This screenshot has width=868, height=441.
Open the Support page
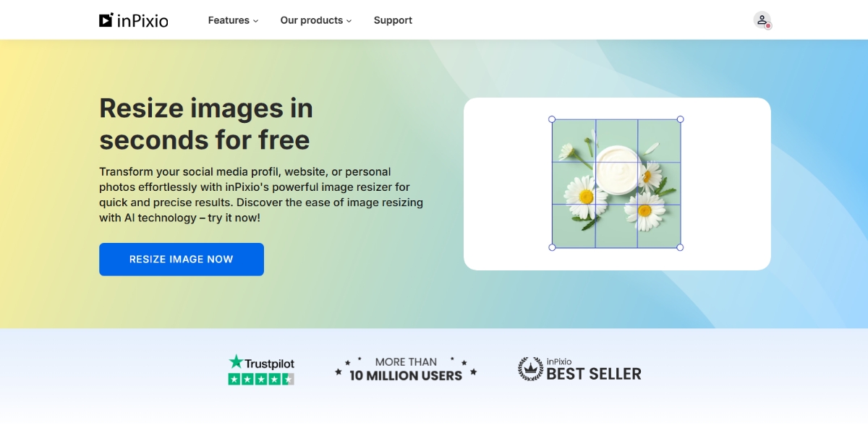pyautogui.click(x=393, y=20)
